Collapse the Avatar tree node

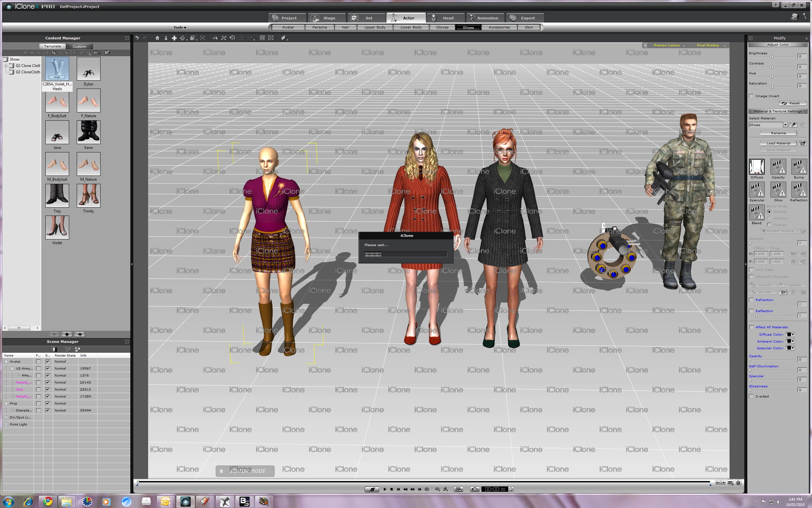tap(6, 362)
